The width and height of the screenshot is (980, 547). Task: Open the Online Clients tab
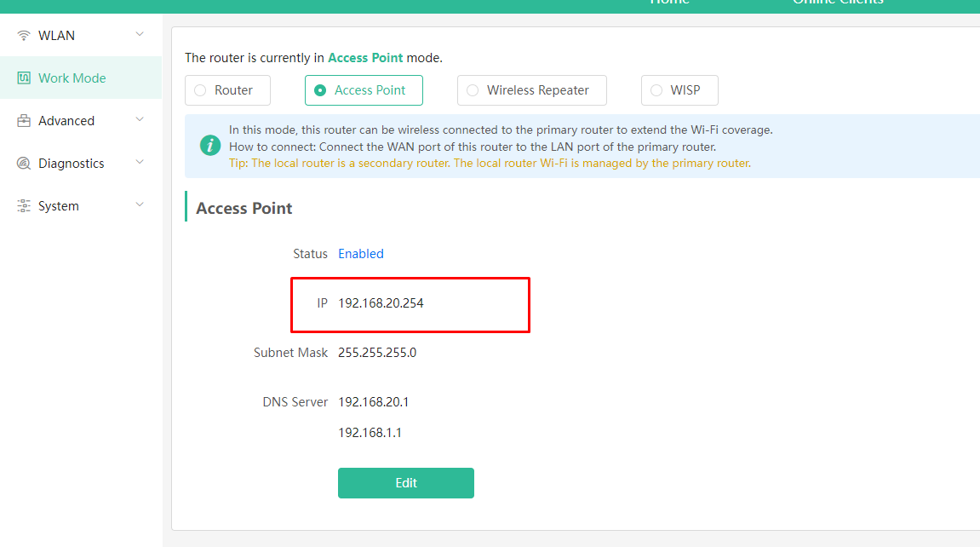point(838,3)
